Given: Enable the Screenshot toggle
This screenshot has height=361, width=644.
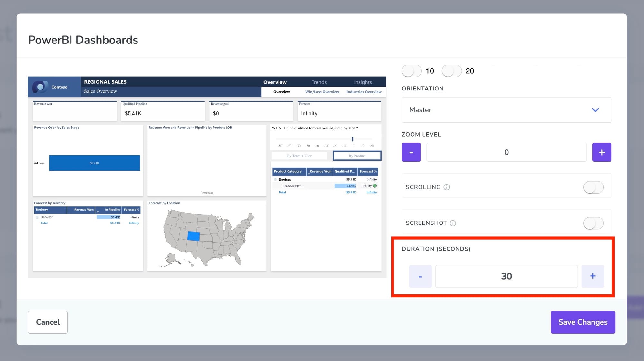Looking at the screenshot, I should point(593,223).
